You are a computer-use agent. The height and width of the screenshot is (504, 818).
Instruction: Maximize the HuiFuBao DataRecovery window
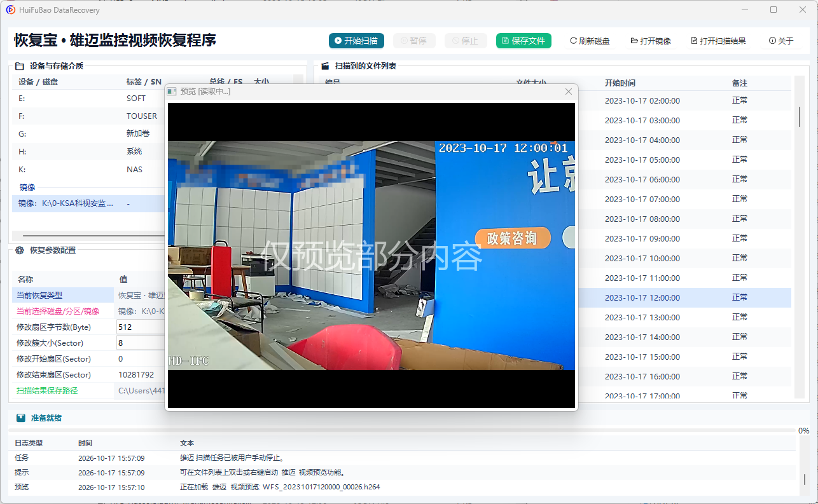pyautogui.click(x=773, y=10)
